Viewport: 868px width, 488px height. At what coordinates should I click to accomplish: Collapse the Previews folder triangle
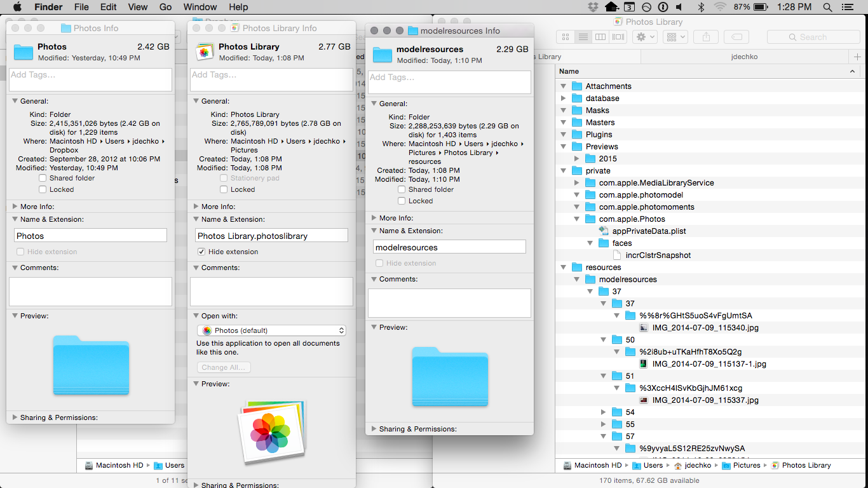click(x=563, y=147)
